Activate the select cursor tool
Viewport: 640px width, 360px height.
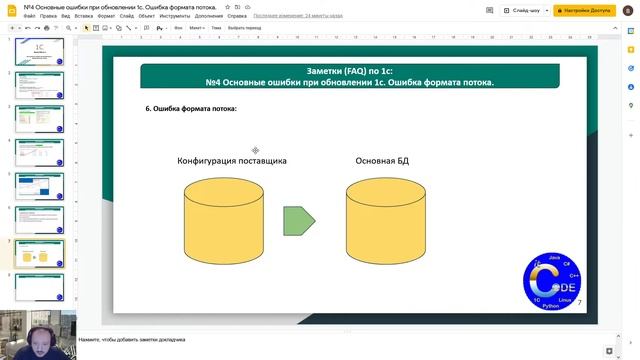(x=86, y=28)
